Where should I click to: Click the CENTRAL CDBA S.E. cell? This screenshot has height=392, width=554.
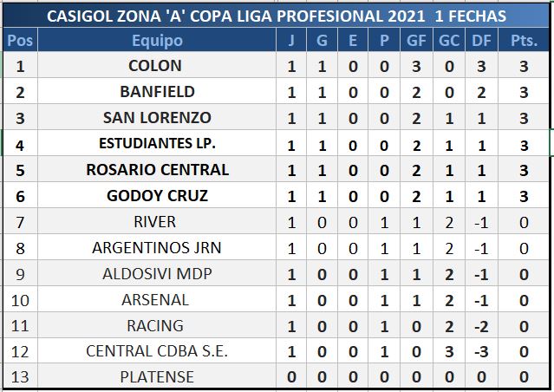[x=157, y=351]
